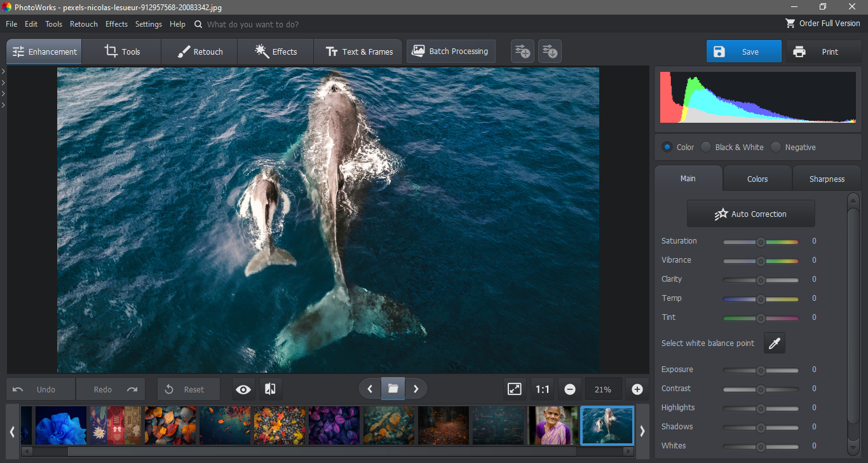The image size is (868, 463).
Task: Go to the previous photo
Action: point(370,389)
